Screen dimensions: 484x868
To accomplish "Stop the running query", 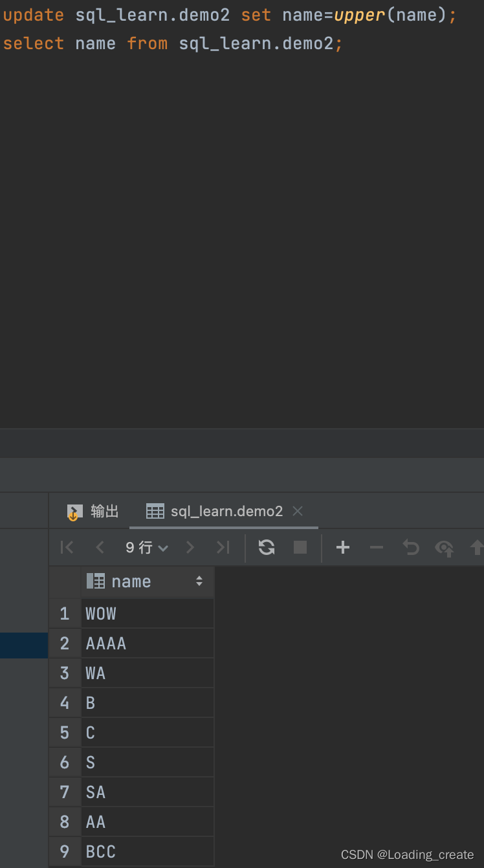I will 300,548.
